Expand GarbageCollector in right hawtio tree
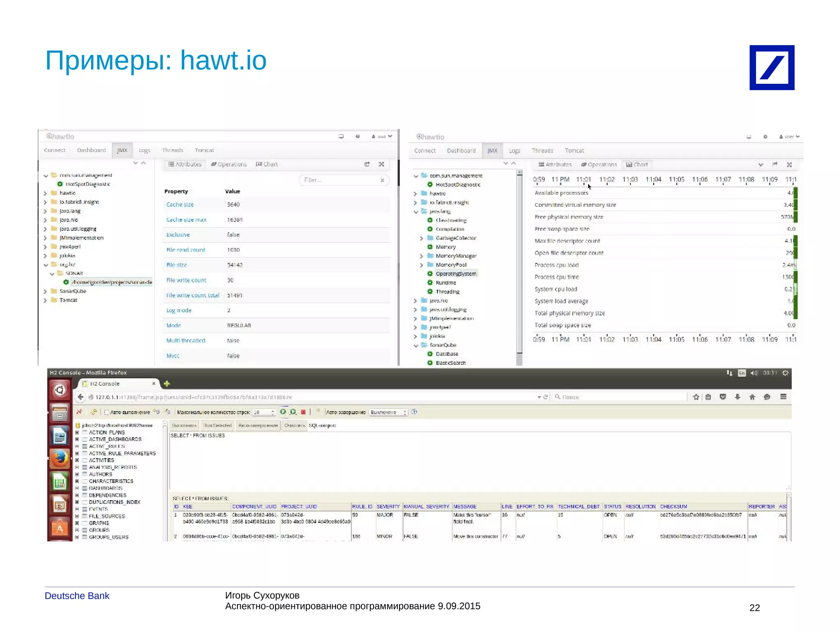Image resolution: width=840 pixels, height=632 pixels. pyautogui.click(x=421, y=238)
